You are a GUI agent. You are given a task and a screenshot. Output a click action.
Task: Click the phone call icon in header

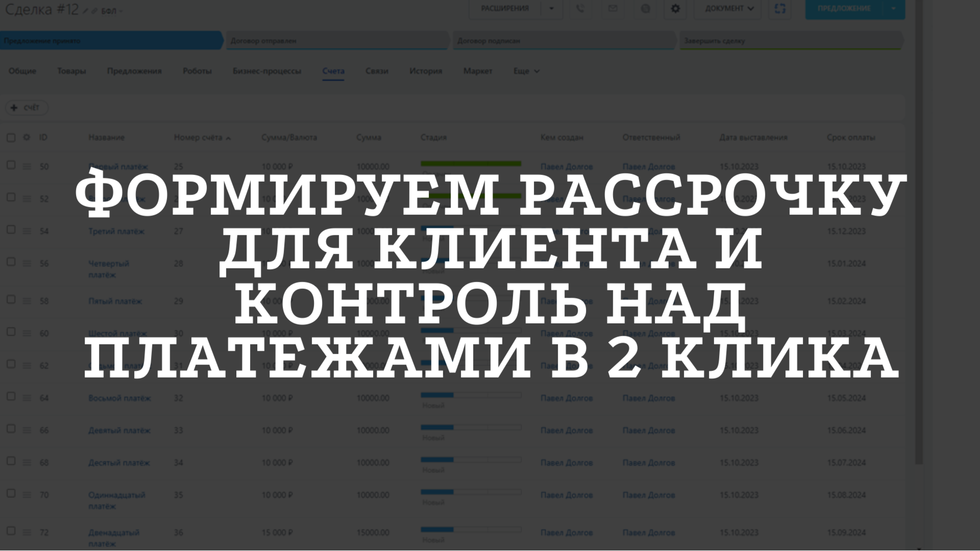(x=580, y=9)
